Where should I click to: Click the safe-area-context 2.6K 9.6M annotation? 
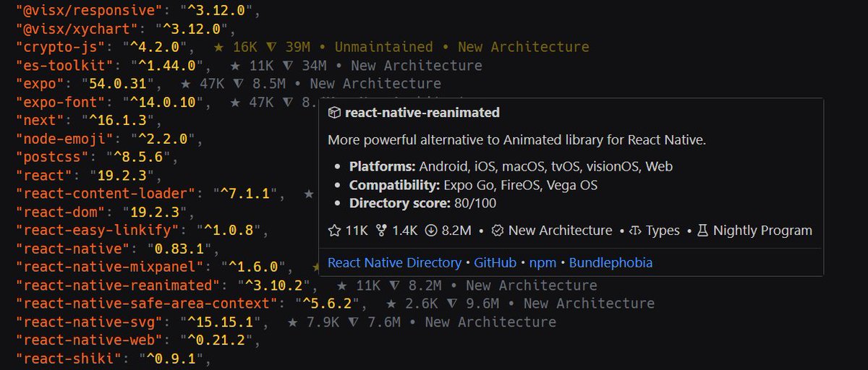point(520,304)
